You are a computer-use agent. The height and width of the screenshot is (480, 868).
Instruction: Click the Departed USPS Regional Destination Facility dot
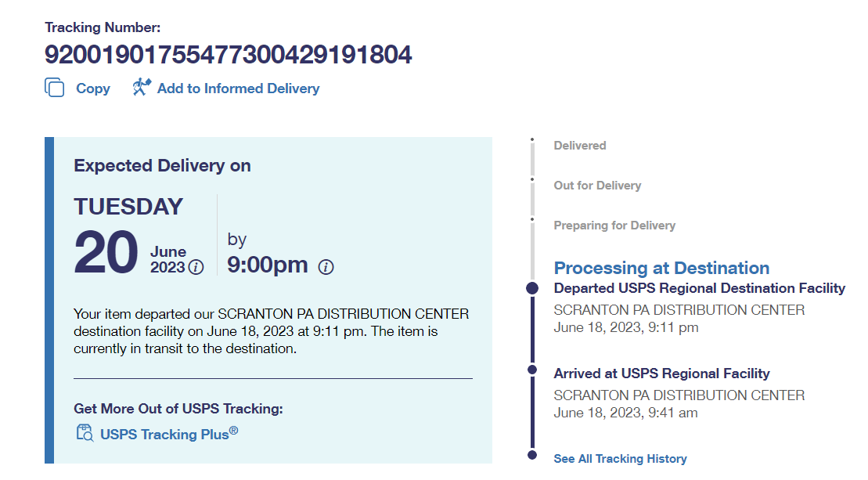click(532, 288)
